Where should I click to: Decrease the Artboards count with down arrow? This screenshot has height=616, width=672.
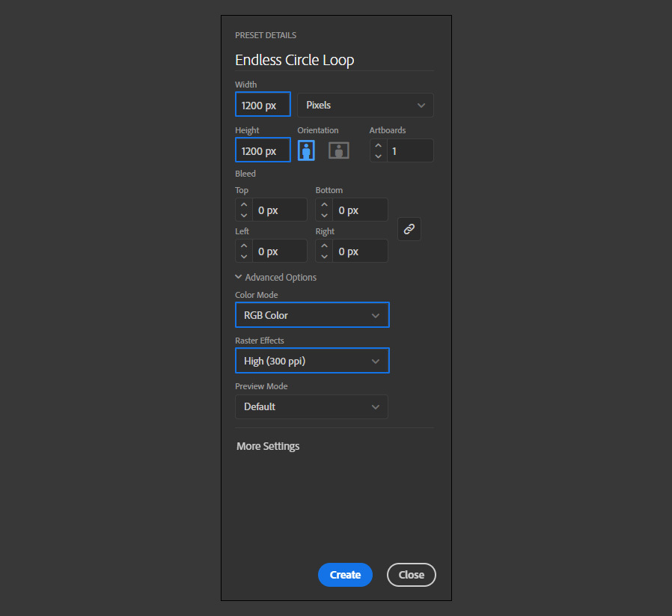(x=378, y=156)
